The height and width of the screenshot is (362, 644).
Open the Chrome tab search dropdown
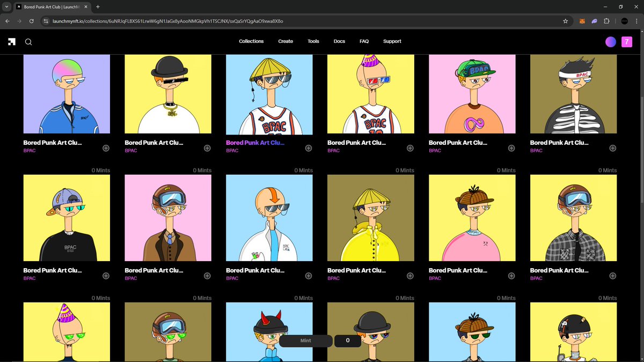tap(6, 6)
